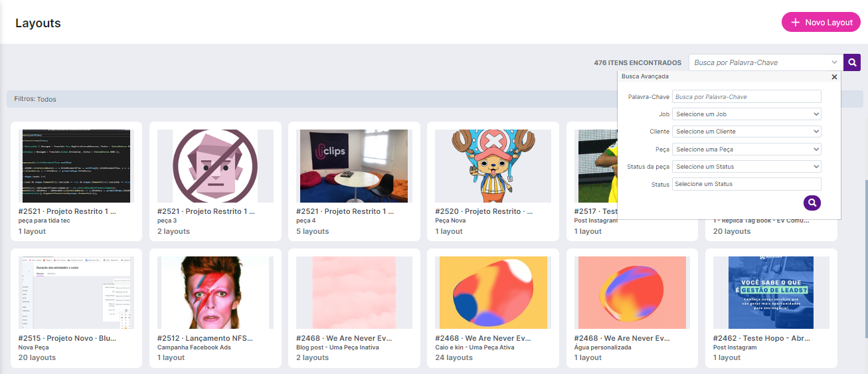Image resolution: width=868 pixels, height=374 pixels.
Task: Click the "2 layouts" text under peça 3
Action: click(x=173, y=231)
